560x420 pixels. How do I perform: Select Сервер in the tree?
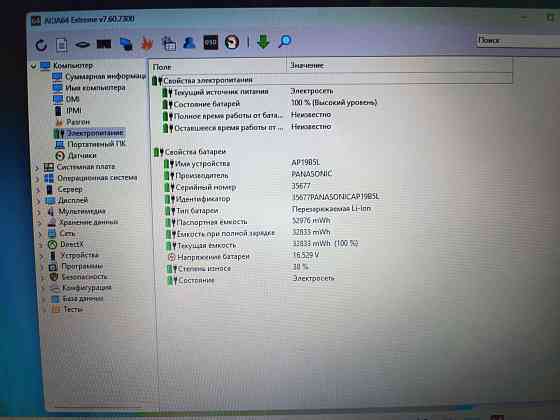pyautogui.click(x=70, y=189)
